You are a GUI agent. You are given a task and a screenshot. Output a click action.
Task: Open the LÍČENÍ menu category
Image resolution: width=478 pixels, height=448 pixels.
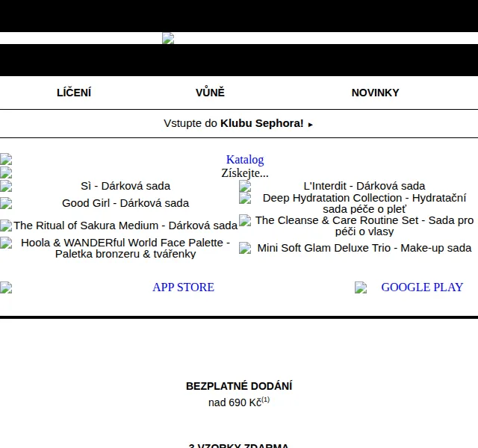(74, 93)
